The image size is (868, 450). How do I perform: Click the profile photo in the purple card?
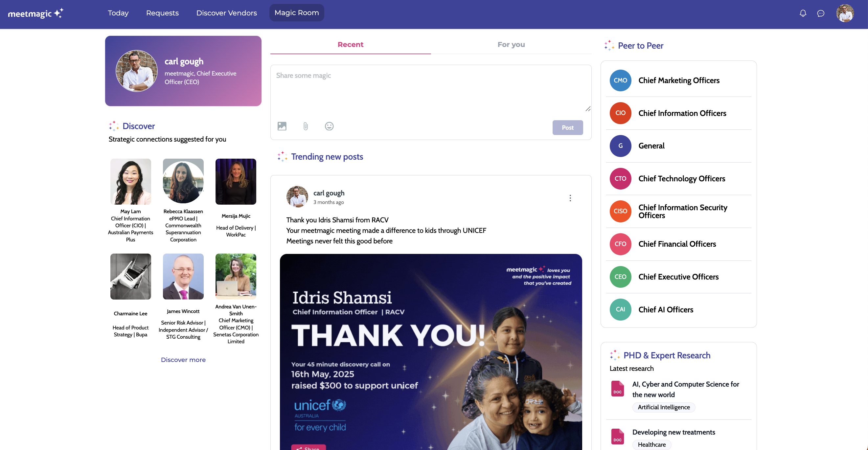point(136,71)
